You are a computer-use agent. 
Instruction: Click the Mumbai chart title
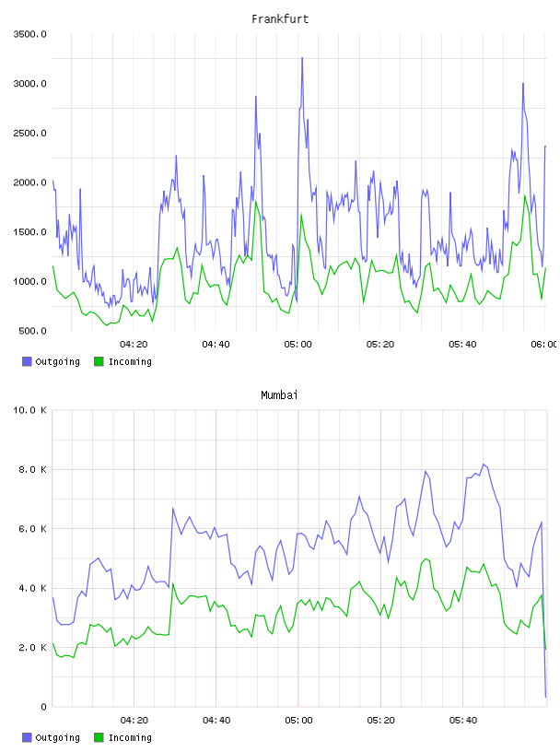click(x=279, y=395)
